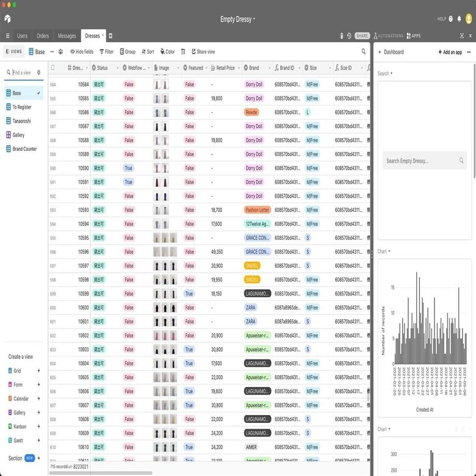Click plus next to Form view type
The width and height of the screenshot is (476, 476).
pos(39,384)
